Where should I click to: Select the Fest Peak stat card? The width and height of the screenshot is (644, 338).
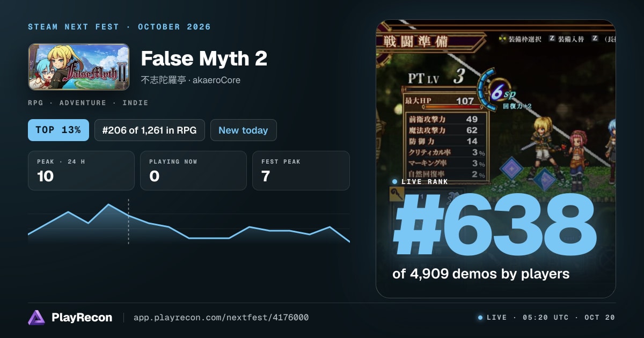pos(301,171)
